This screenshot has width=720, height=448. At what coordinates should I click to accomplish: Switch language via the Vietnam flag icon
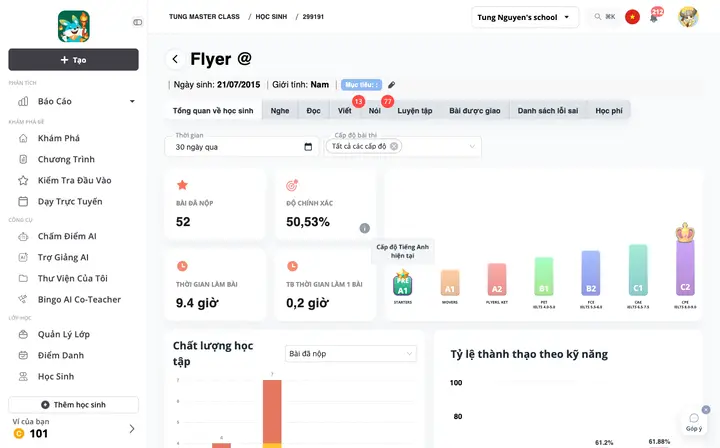click(x=632, y=17)
